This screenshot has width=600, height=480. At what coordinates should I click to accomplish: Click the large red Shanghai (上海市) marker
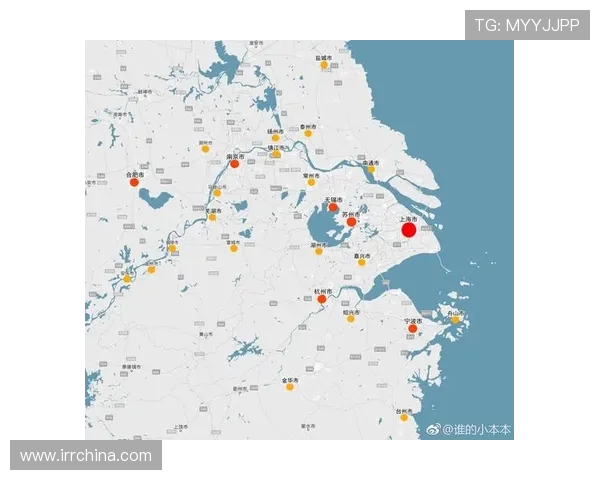408,230
